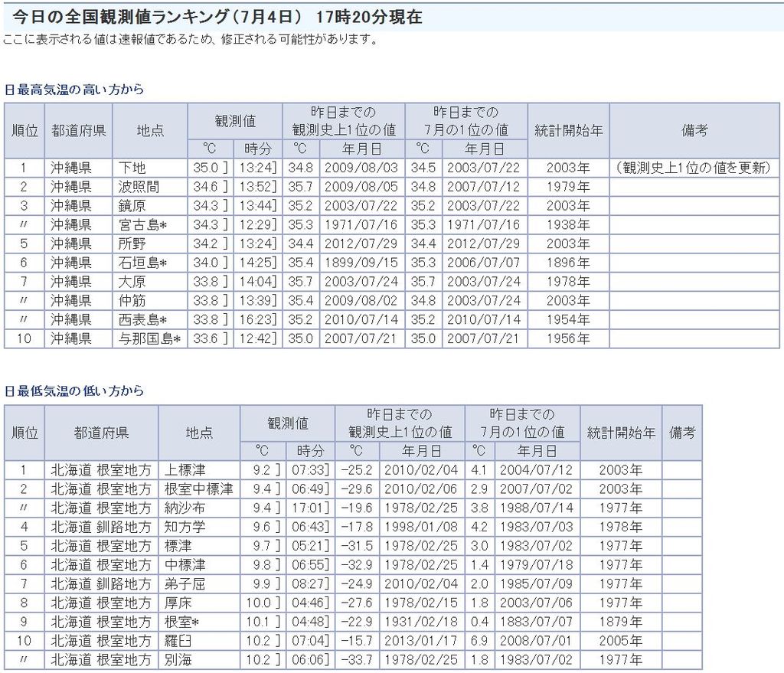The width and height of the screenshot is (784, 673).
Task: Select the 納沙布 location name
Action: pyautogui.click(x=185, y=508)
